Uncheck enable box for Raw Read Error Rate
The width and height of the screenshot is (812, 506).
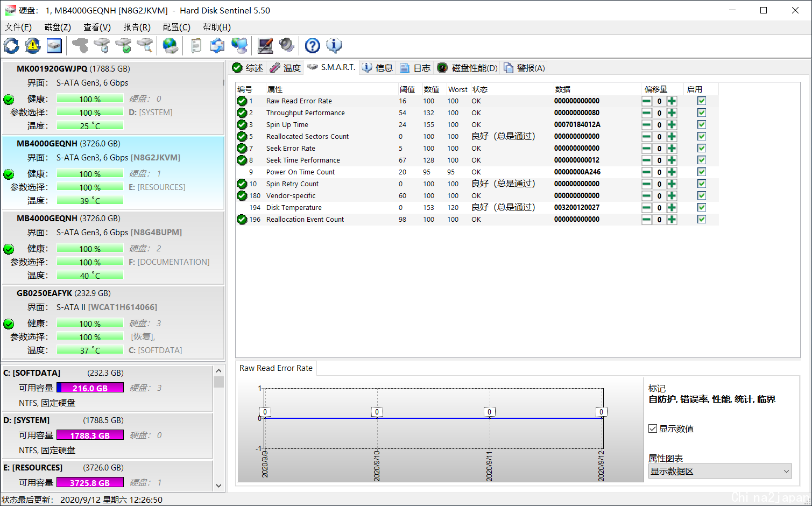[702, 101]
